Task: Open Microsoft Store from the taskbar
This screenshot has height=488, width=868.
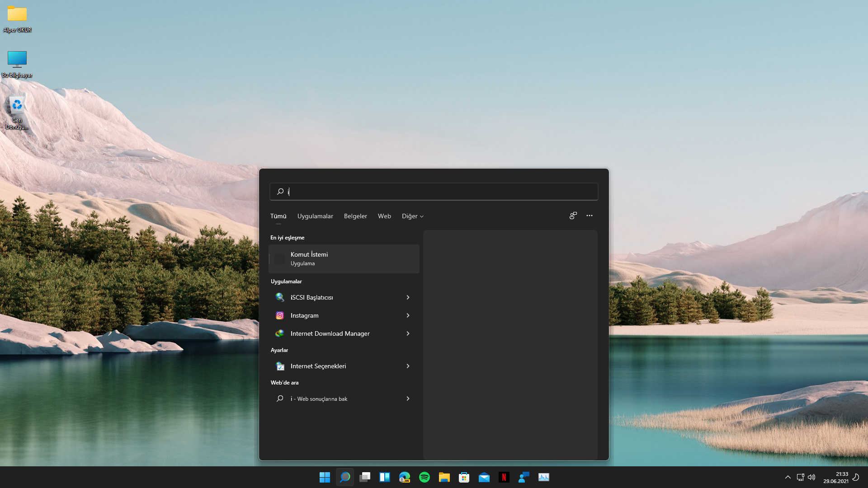Action: click(464, 477)
